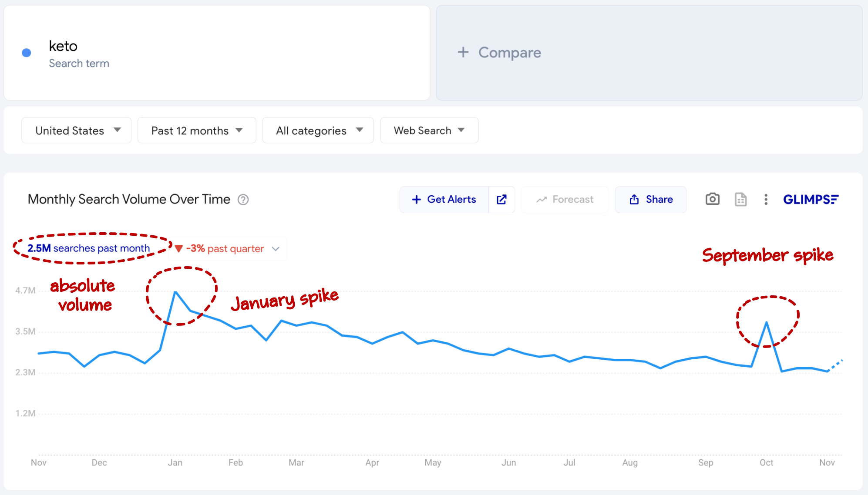This screenshot has width=868, height=495.
Task: Click the Sep label on the x-axis
Action: click(706, 463)
